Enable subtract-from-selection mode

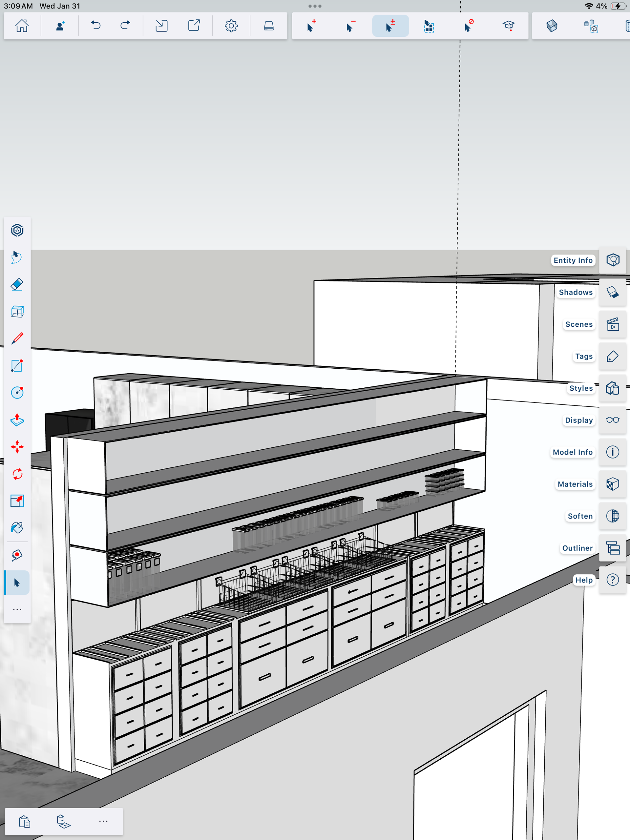coord(351,26)
